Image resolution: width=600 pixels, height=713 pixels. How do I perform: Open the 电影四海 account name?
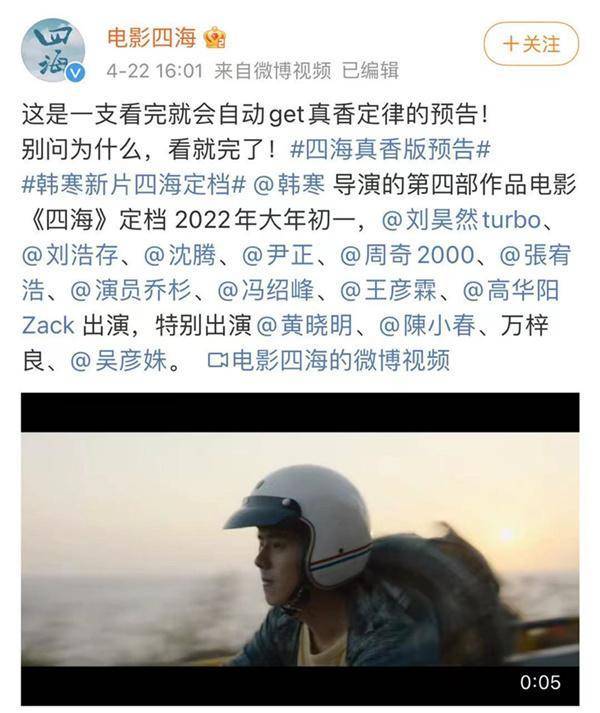151,37
